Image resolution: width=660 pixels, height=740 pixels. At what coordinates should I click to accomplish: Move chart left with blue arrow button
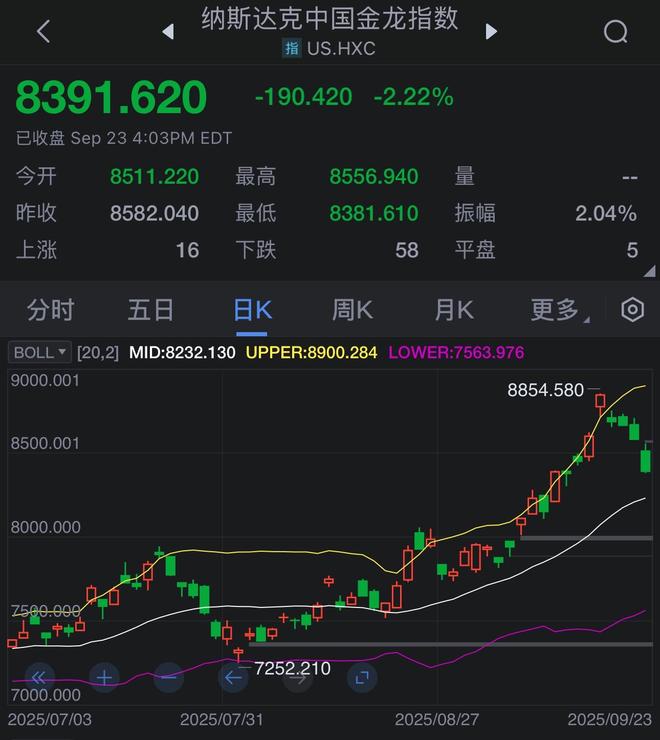tap(233, 678)
